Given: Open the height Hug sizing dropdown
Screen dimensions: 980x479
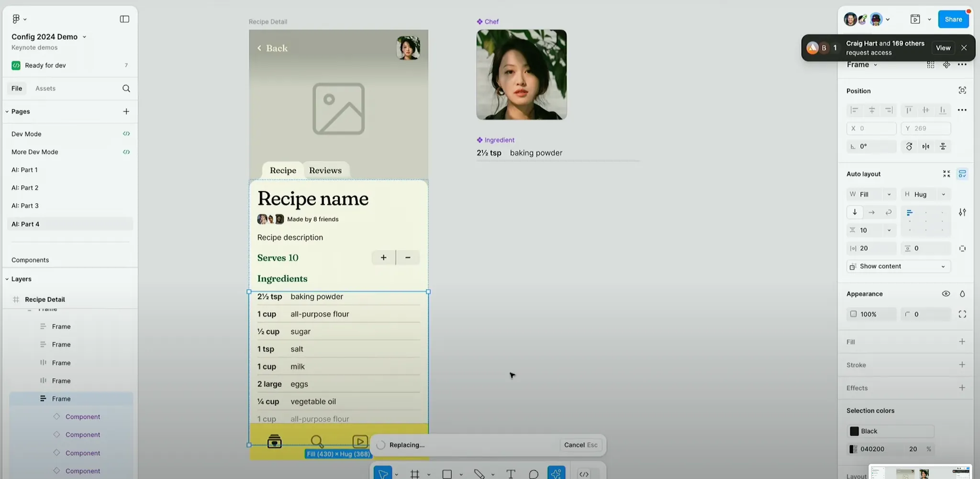Looking at the screenshot, I should tap(943, 195).
